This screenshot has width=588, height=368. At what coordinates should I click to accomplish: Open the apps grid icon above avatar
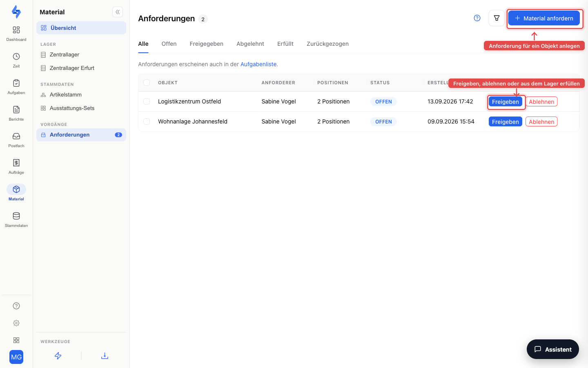16,340
